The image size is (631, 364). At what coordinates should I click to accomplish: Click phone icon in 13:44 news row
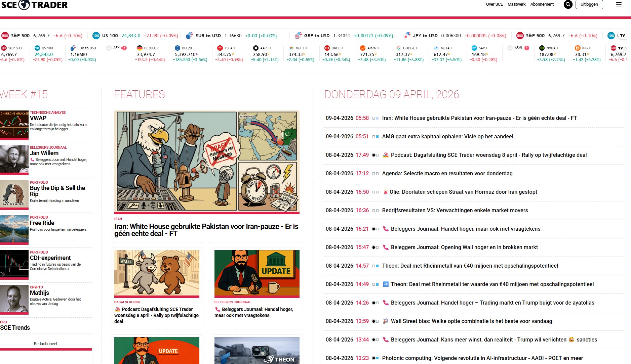pyautogui.click(x=386, y=339)
